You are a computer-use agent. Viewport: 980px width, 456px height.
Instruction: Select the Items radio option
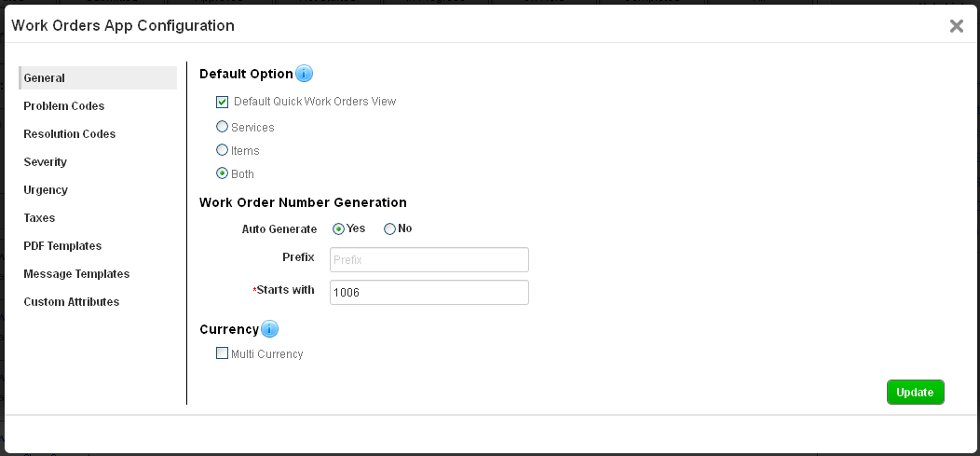pos(222,150)
